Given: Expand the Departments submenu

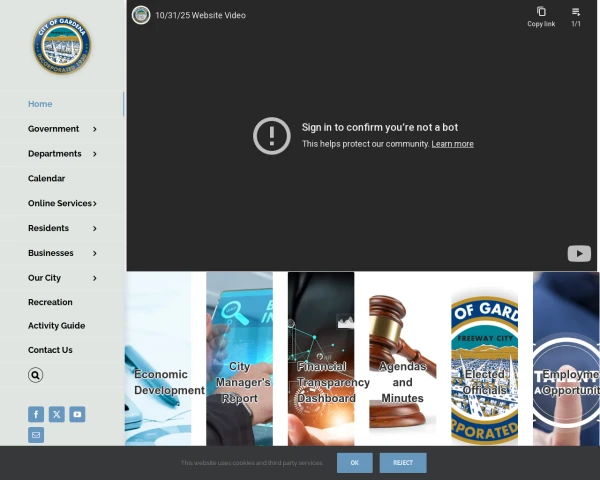Looking at the screenshot, I should (x=94, y=154).
